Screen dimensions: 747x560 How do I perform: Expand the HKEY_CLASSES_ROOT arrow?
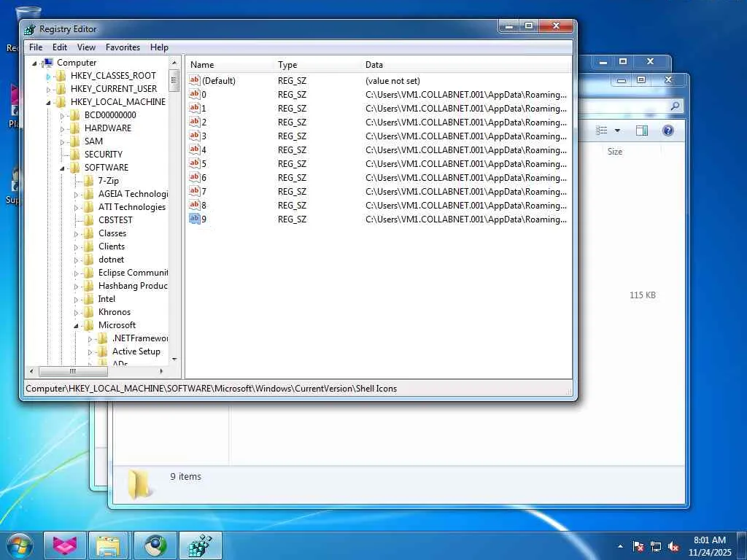pyautogui.click(x=48, y=76)
